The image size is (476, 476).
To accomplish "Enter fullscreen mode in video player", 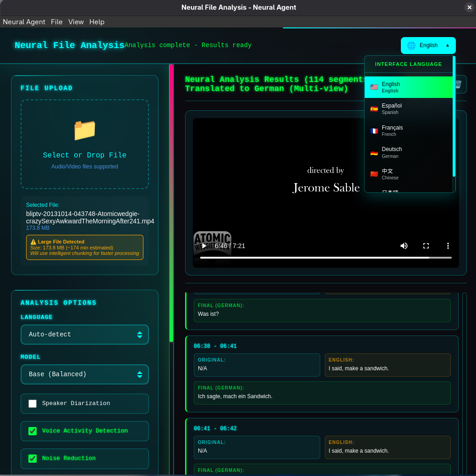I will [426, 246].
